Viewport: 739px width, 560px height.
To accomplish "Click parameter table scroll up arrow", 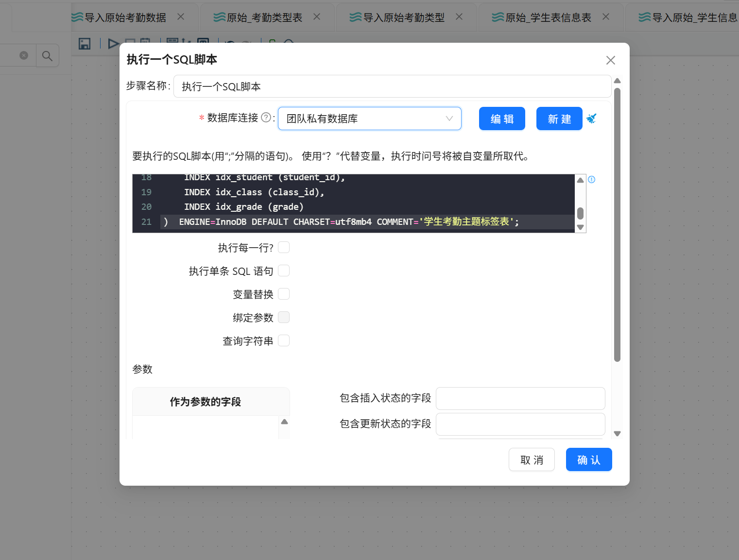I will point(285,422).
